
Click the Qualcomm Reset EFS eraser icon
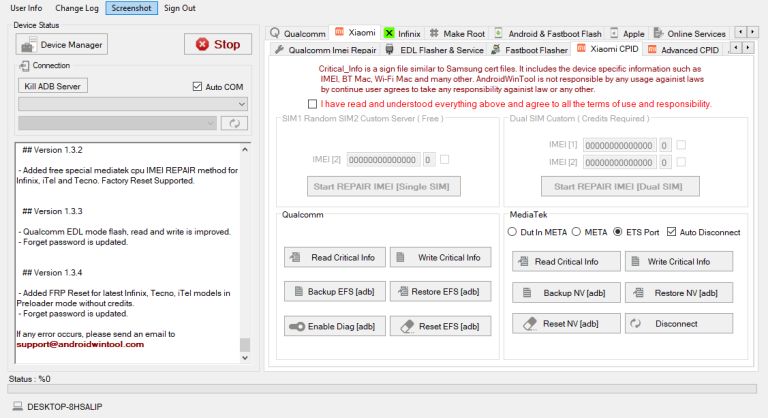(x=408, y=326)
